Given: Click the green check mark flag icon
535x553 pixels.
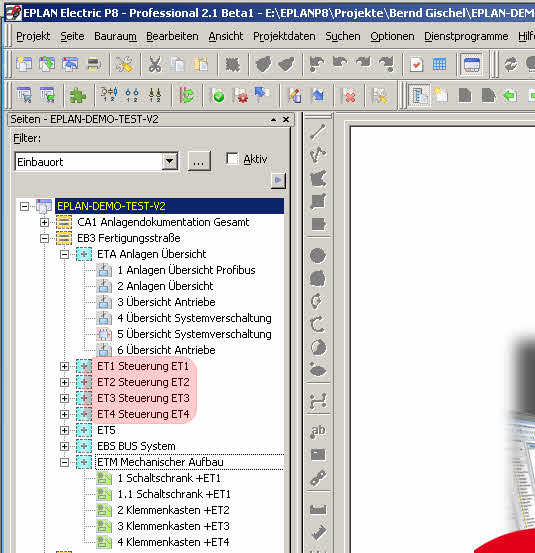Looking at the screenshot, I should pos(218,95).
